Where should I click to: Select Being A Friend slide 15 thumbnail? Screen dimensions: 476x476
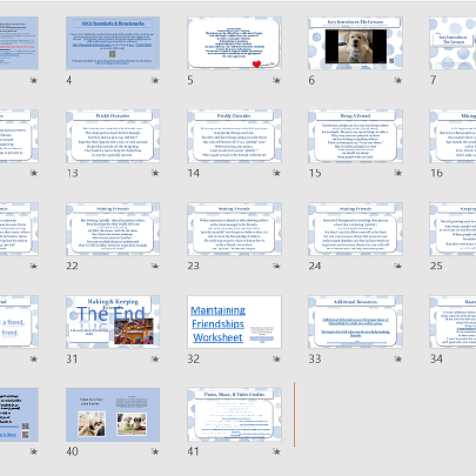click(x=355, y=136)
